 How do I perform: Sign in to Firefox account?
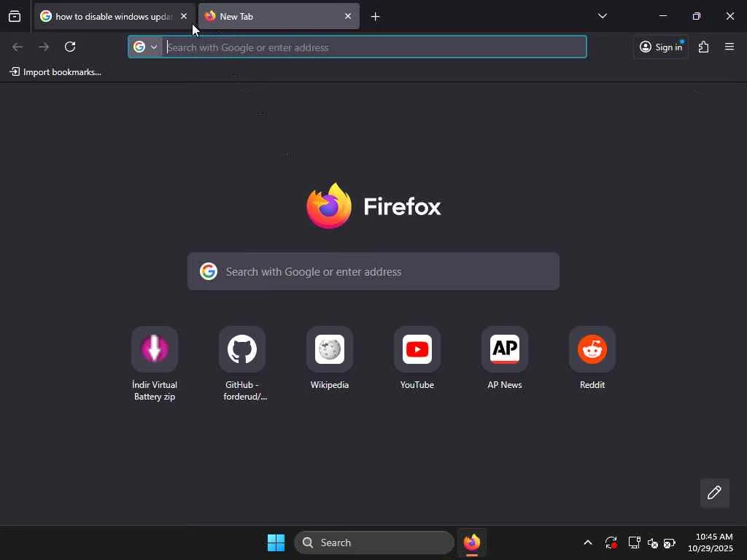661,47
